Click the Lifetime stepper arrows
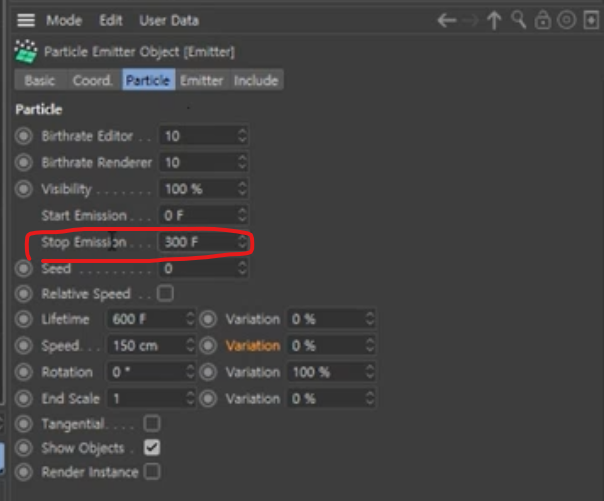This screenshot has width=604, height=501. (x=190, y=319)
